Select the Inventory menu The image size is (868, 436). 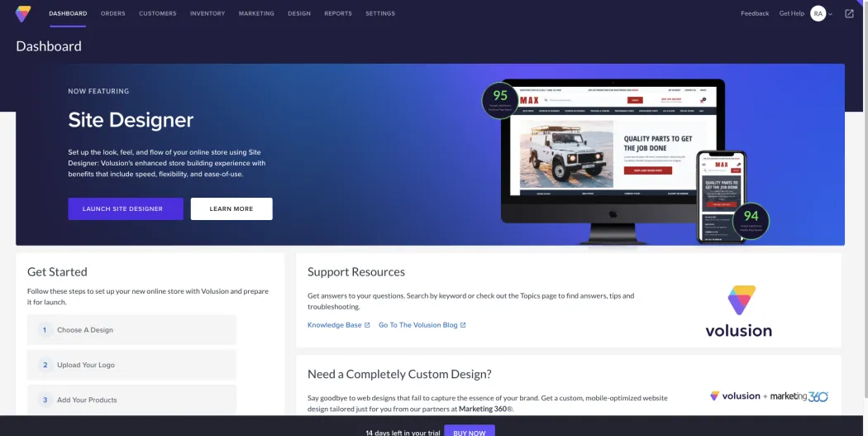point(207,13)
